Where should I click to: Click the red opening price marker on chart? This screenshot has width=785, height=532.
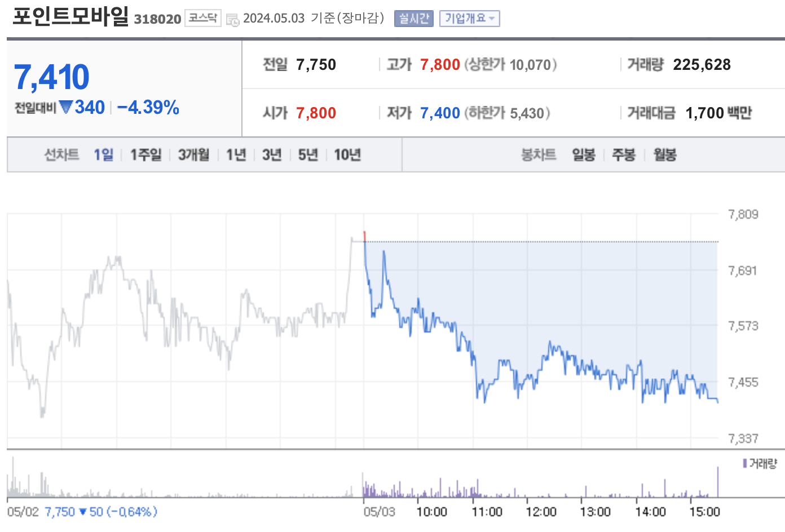(x=364, y=236)
